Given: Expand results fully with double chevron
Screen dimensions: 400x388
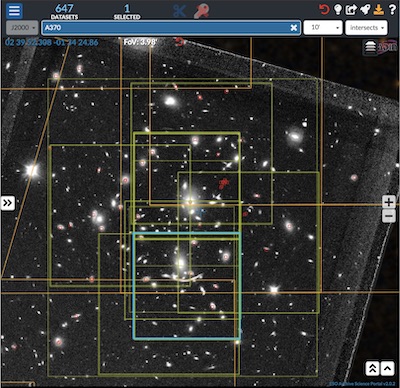Looking at the screenshot, I should click(x=372, y=368).
